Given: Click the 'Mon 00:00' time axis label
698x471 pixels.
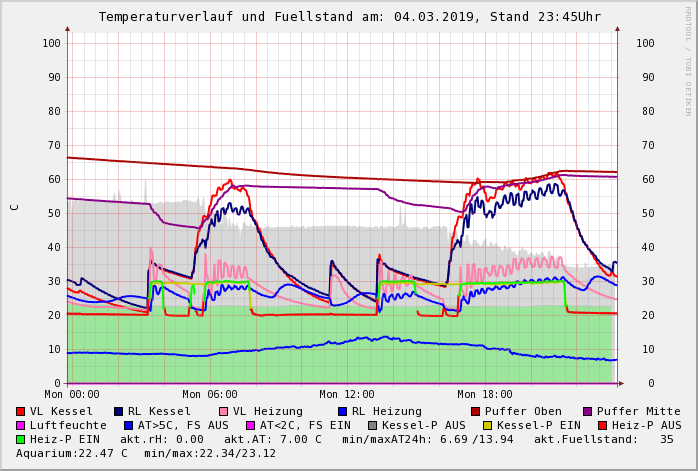Looking at the screenshot, I should (72, 395).
